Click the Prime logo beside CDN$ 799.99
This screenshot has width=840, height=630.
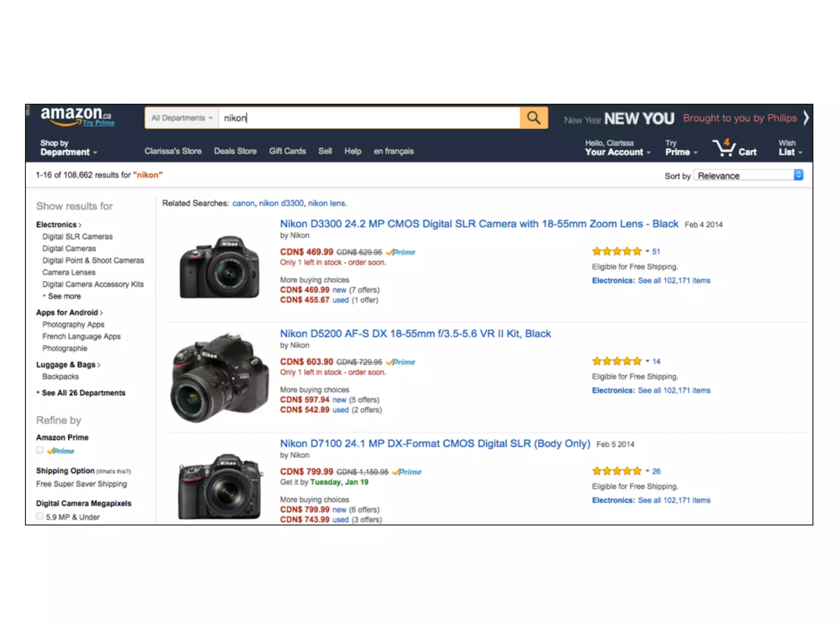coord(407,472)
